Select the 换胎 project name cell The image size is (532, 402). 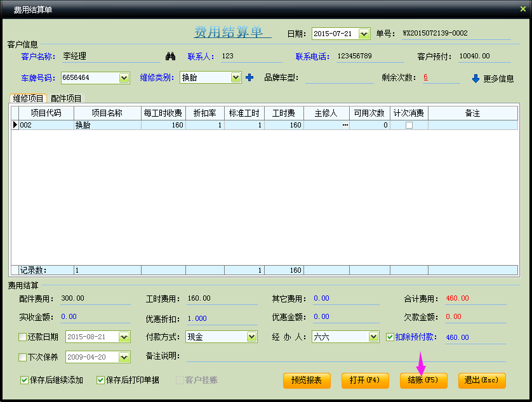(107, 125)
